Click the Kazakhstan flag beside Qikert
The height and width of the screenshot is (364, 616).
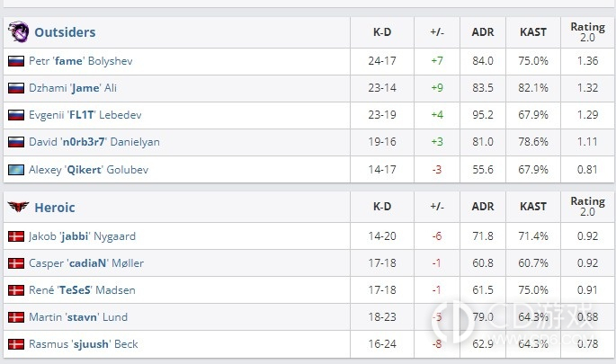[16, 170]
